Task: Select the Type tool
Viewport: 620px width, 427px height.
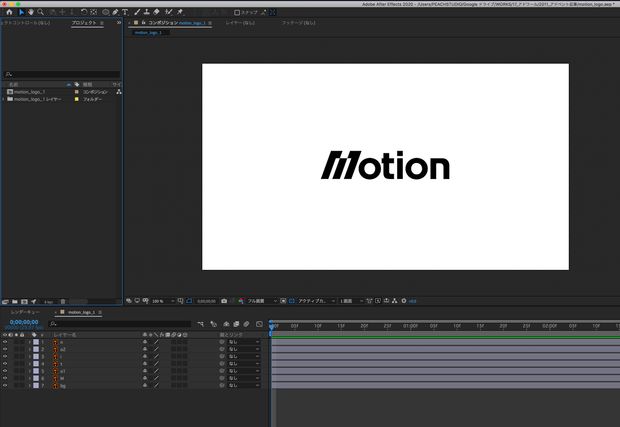Action: point(125,12)
